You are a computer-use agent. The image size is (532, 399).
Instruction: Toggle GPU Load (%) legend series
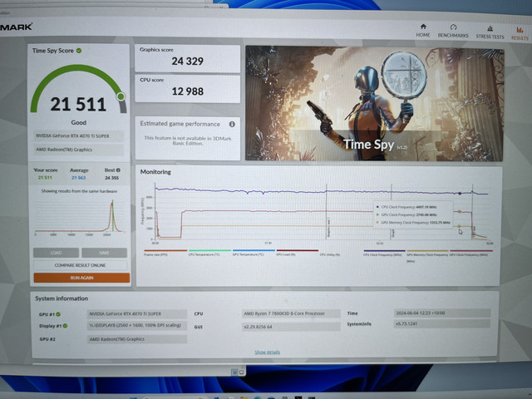[298, 253]
